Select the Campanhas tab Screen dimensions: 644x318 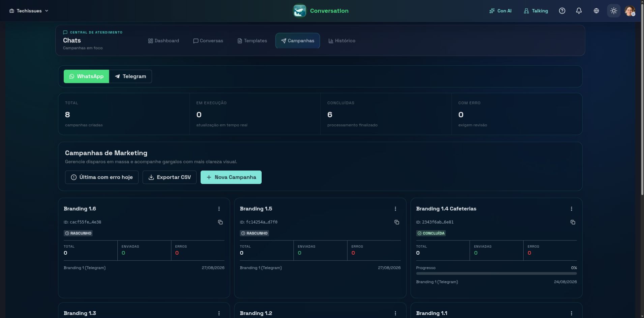pos(297,41)
